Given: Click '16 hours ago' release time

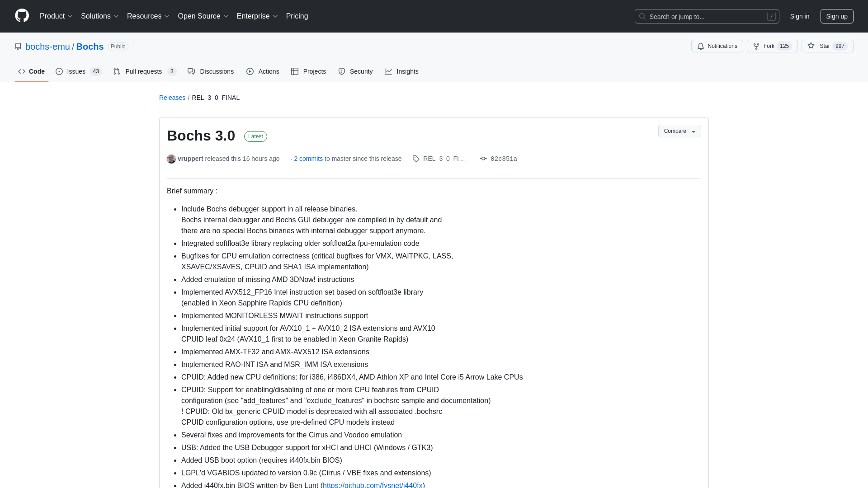Looking at the screenshot, I should [261, 159].
